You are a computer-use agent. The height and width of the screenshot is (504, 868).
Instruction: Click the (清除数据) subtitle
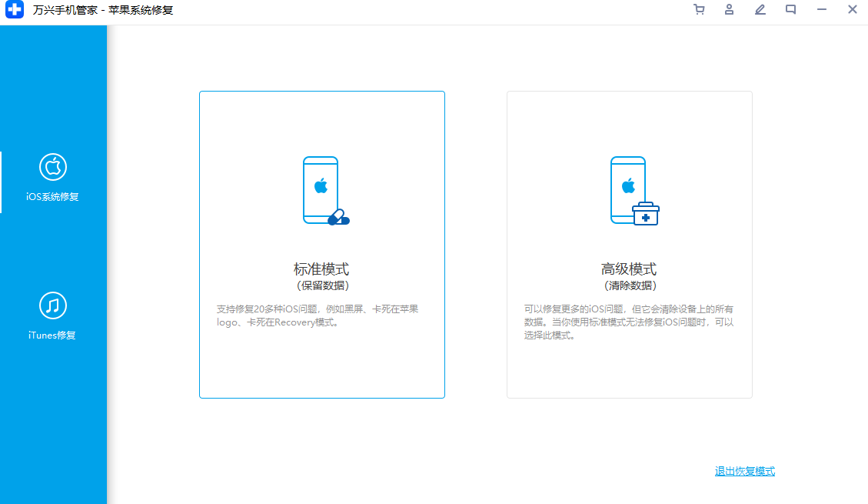pyautogui.click(x=630, y=285)
